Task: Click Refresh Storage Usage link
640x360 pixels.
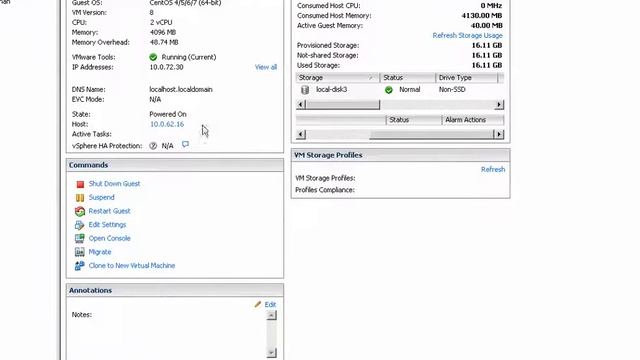Action: coord(467,36)
